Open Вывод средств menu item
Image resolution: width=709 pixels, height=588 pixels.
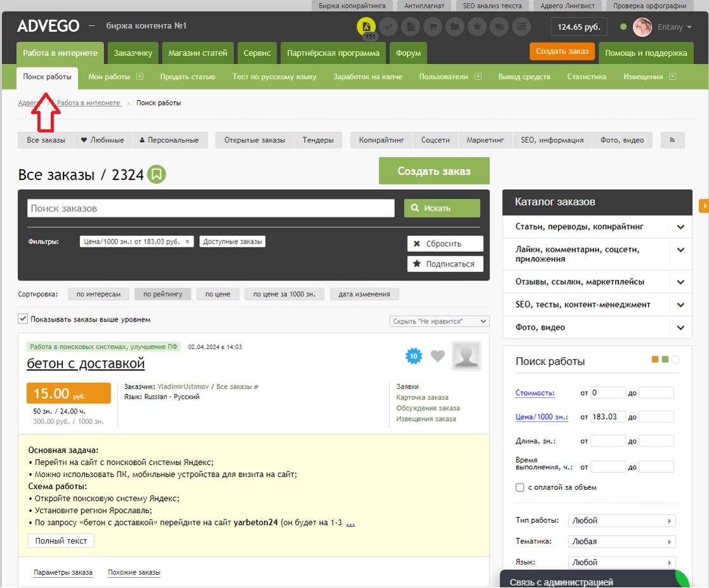point(524,76)
